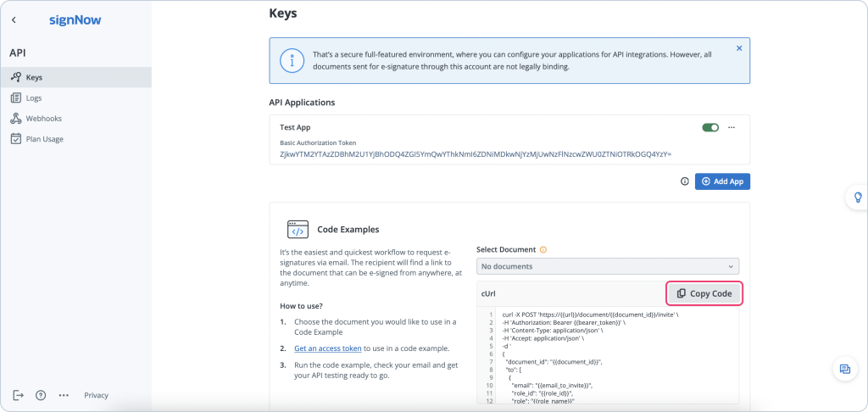This screenshot has width=868, height=412.
Task: Open the Privacy link
Action: [96, 395]
